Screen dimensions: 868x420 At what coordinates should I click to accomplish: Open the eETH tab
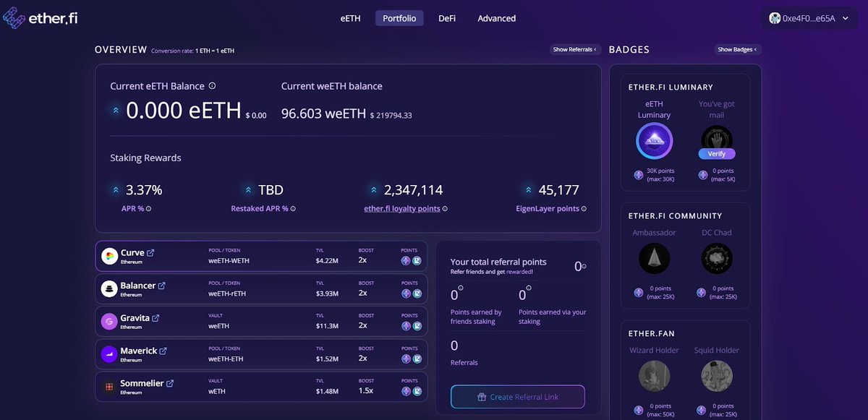pyautogui.click(x=350, y=18)
